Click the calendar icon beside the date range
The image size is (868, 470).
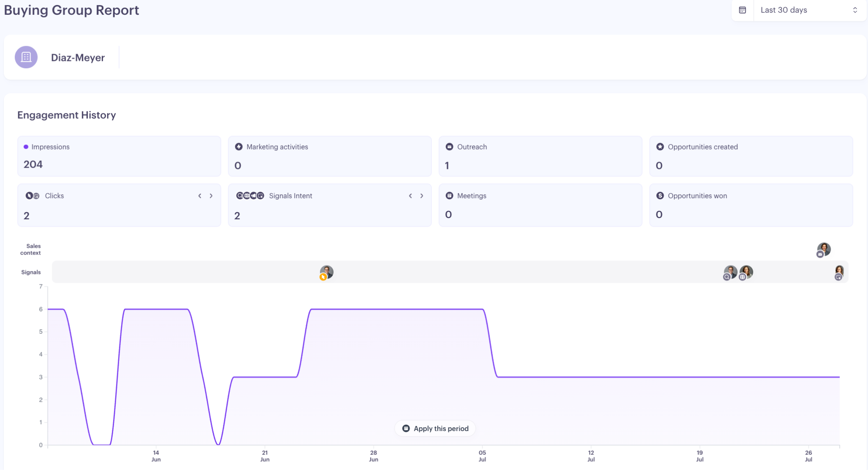(743, 10)
